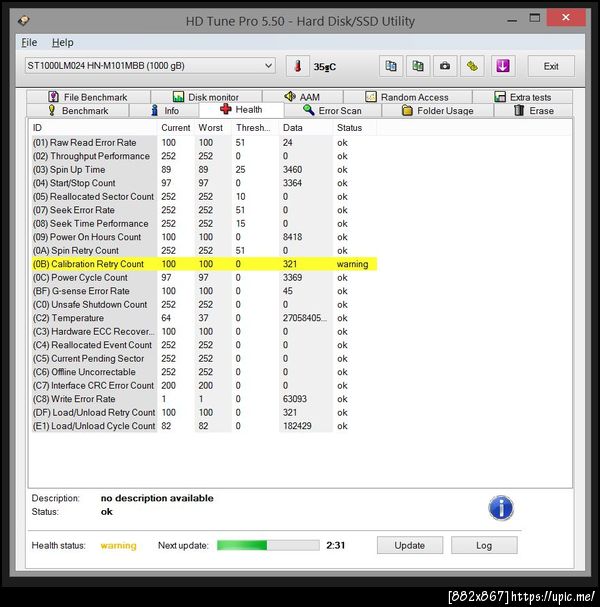Click the camera save screenshot icon
The image size is (600, 607).
point(445,66)
